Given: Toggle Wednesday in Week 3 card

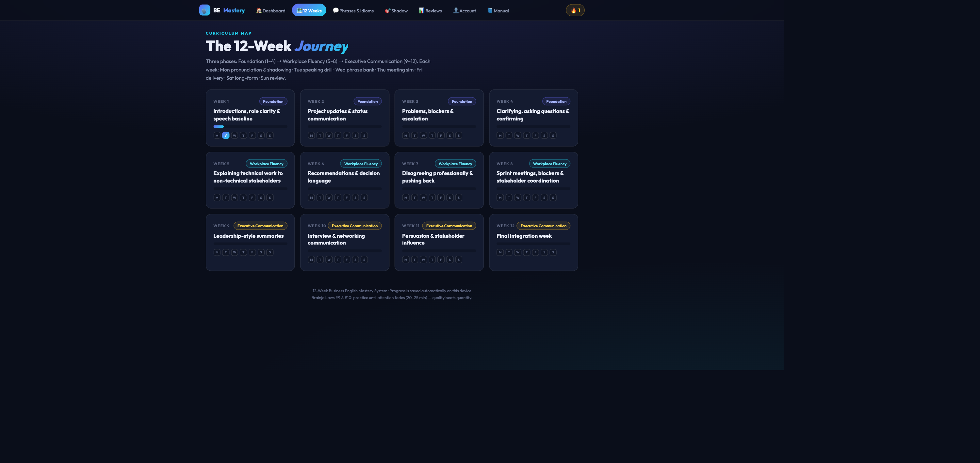Looking at the screenshot, I should point(423,135).
